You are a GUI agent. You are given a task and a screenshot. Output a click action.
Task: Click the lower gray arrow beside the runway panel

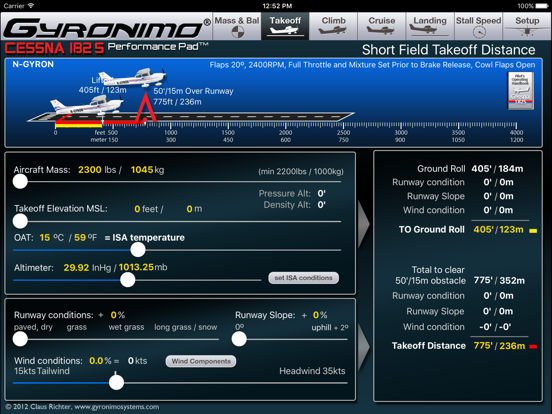(364, 346)
